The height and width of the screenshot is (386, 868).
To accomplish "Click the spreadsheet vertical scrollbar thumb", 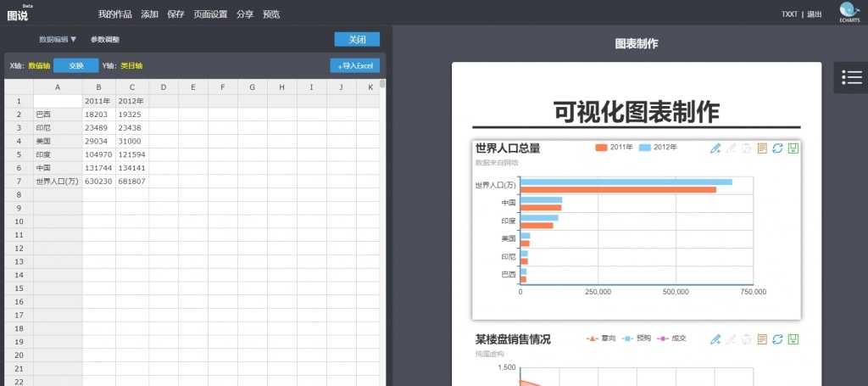I will pyautogui.click(x=382, y=84).
